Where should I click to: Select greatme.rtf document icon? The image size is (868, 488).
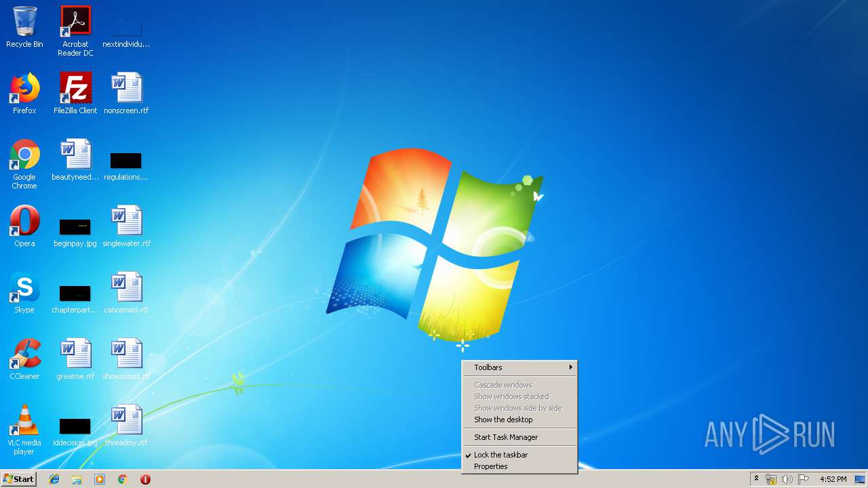tap(75, 359)
